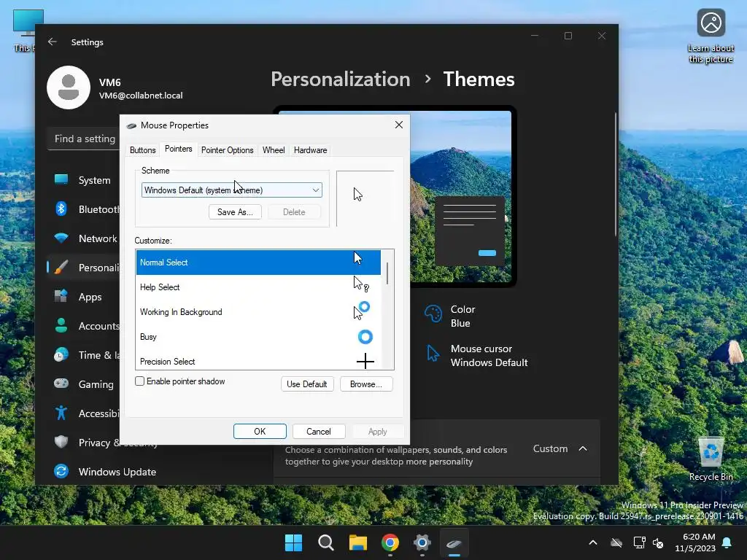
Task: Open the Gaming settings category
Action: 83,384
